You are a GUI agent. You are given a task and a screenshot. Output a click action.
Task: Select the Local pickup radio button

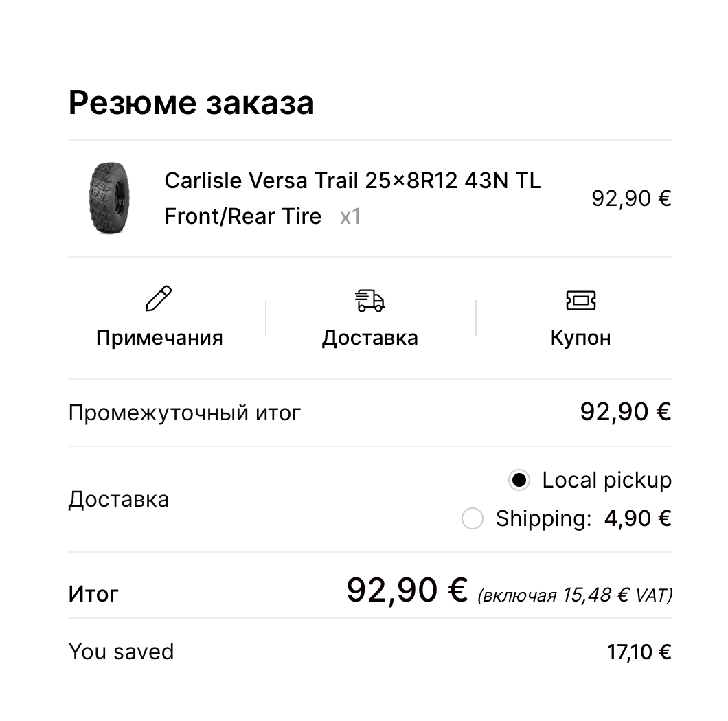519,480
